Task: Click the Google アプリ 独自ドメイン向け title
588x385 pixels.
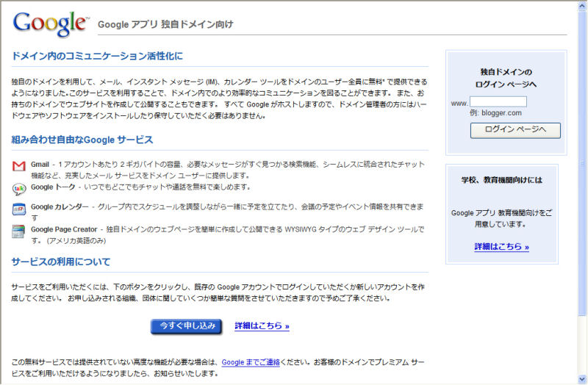Action: [165, 24]
